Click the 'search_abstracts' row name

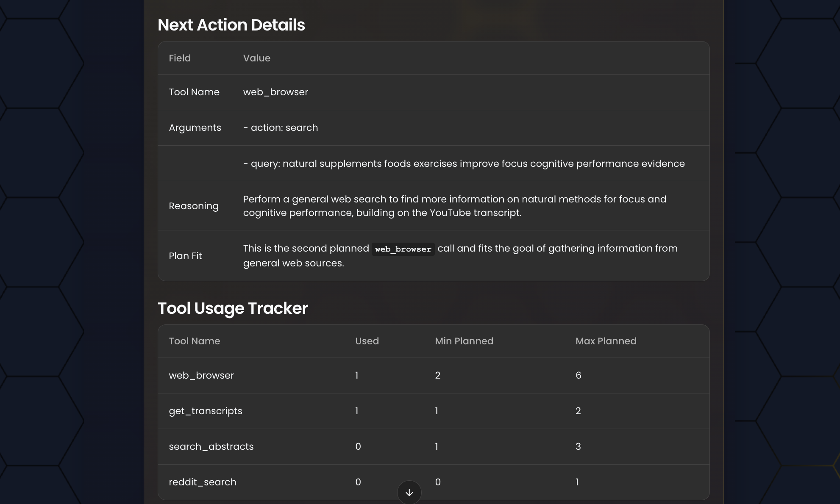211,446
